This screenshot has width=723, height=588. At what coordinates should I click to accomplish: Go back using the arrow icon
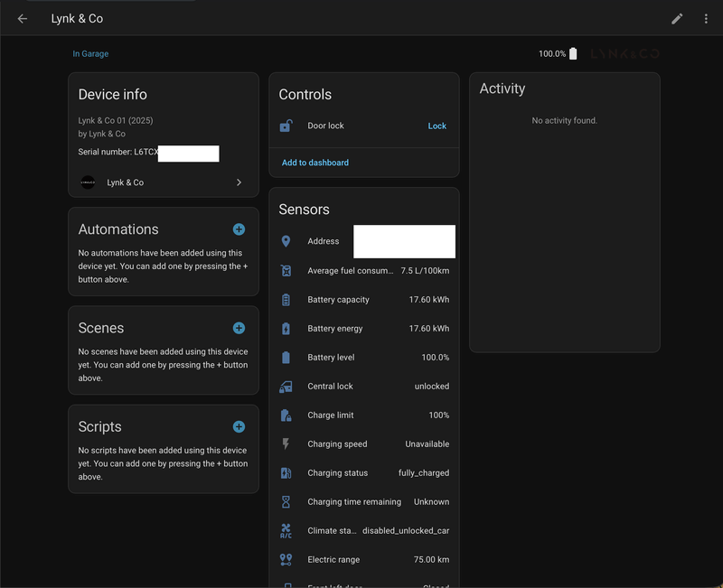(x=22, y=19)
